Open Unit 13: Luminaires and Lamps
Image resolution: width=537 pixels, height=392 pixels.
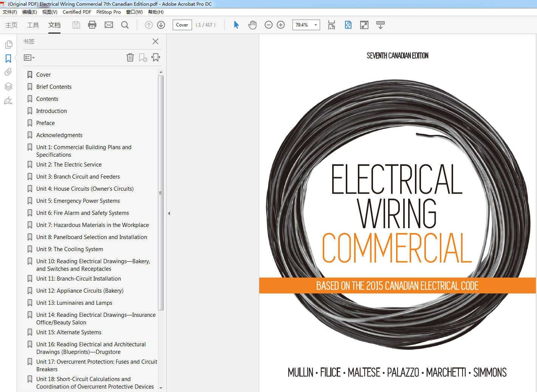point(74,303)
